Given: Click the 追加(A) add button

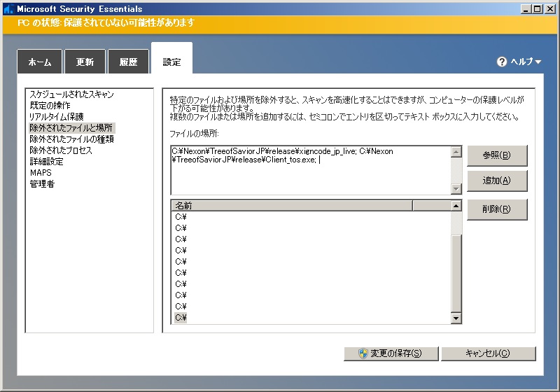Looking at the screenshot, I should coord(497,181).
